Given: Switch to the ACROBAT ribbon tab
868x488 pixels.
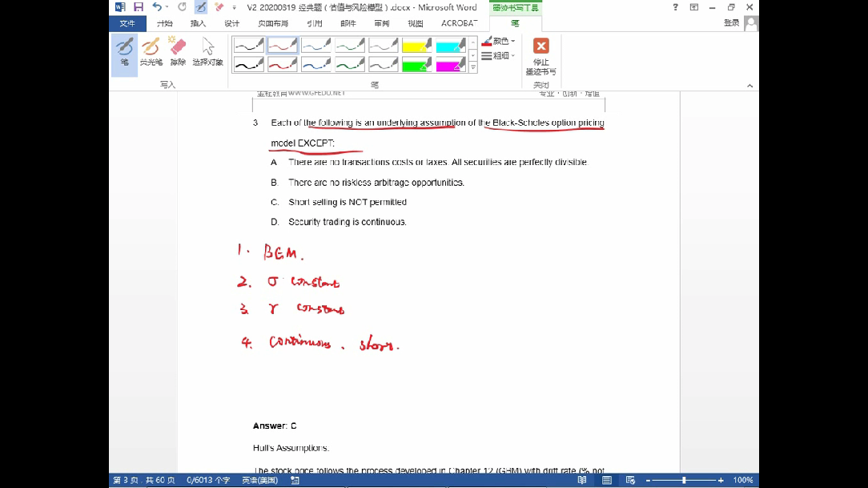Looking at the screenshot, I should pos(459,23).
